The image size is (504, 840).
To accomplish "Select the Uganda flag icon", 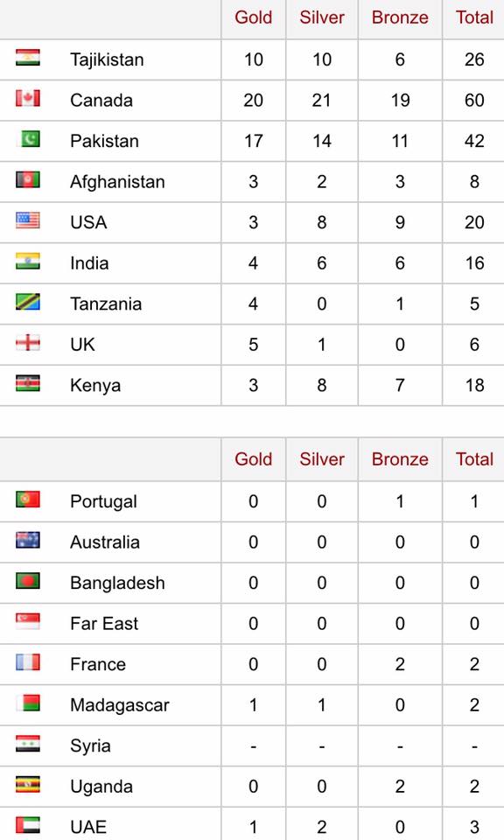I will click(x=28, y=784).
